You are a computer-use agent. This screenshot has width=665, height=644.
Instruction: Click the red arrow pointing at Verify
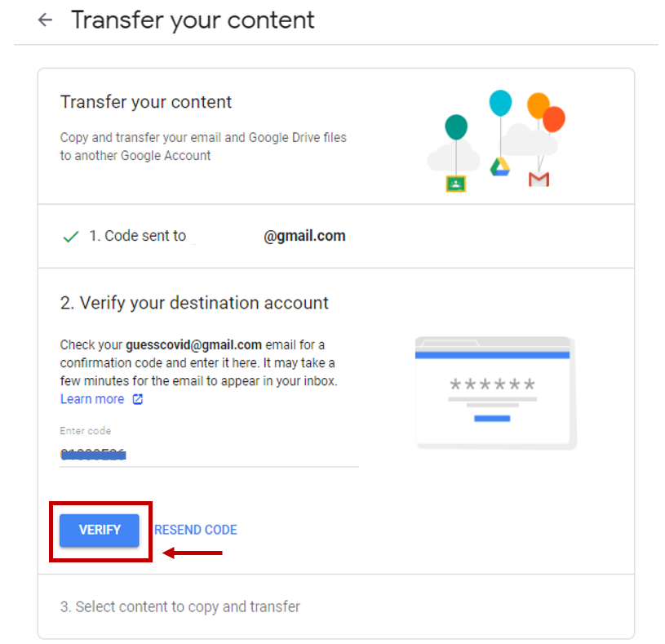coord(193,553)
